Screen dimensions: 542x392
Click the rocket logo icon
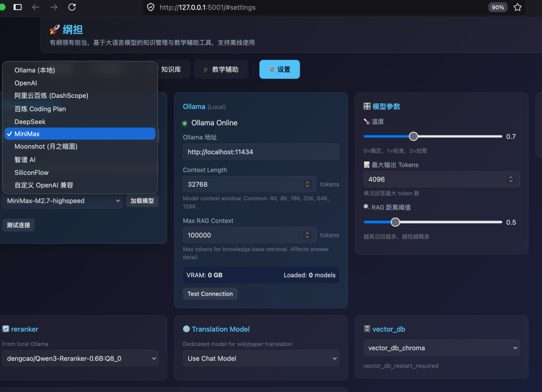coord(55,30)
